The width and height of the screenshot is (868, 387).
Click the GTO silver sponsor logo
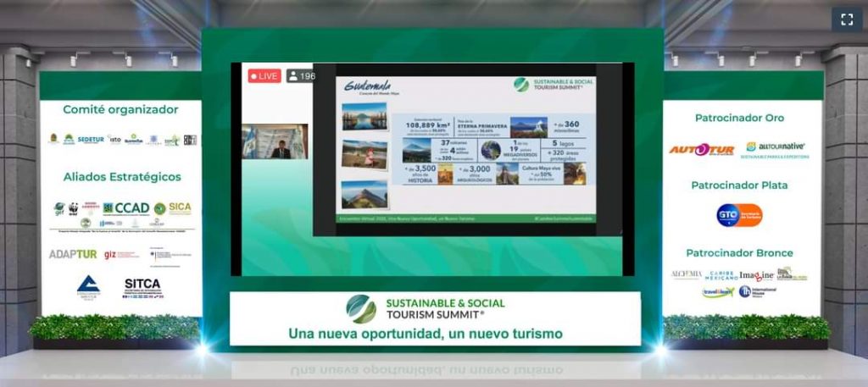tap(739, 215)
